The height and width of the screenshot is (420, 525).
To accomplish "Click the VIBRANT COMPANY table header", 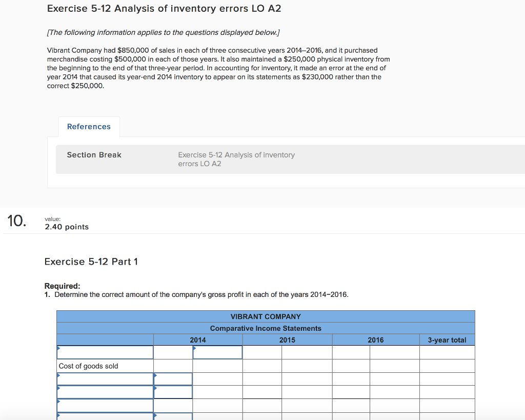I will click(266, 316).
